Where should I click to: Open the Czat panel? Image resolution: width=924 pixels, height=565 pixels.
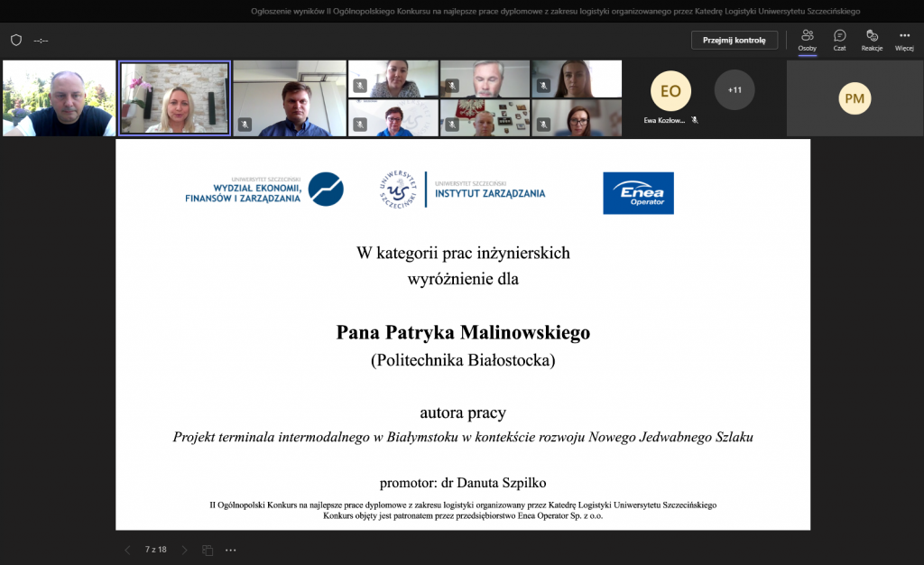839,40
